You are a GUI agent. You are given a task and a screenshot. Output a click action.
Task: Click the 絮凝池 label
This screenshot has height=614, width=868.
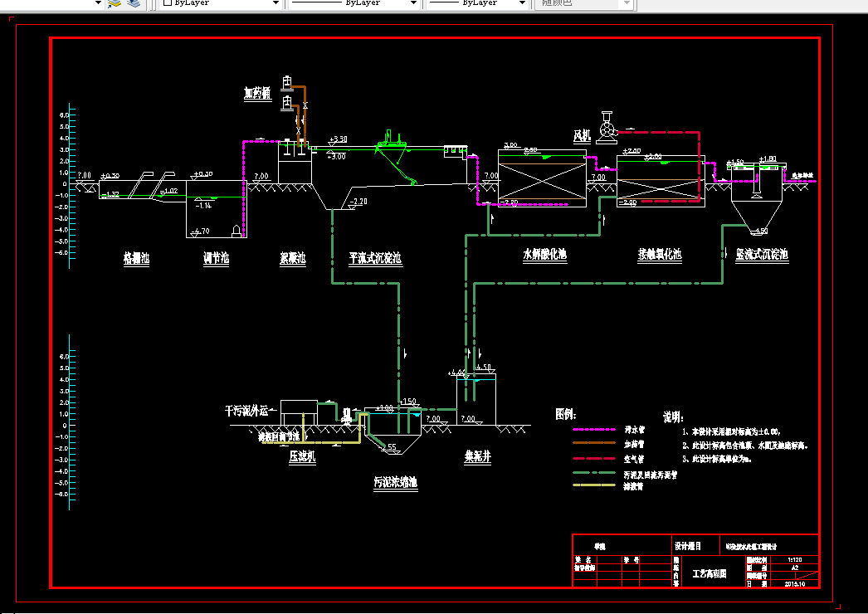tap(293, 258)
